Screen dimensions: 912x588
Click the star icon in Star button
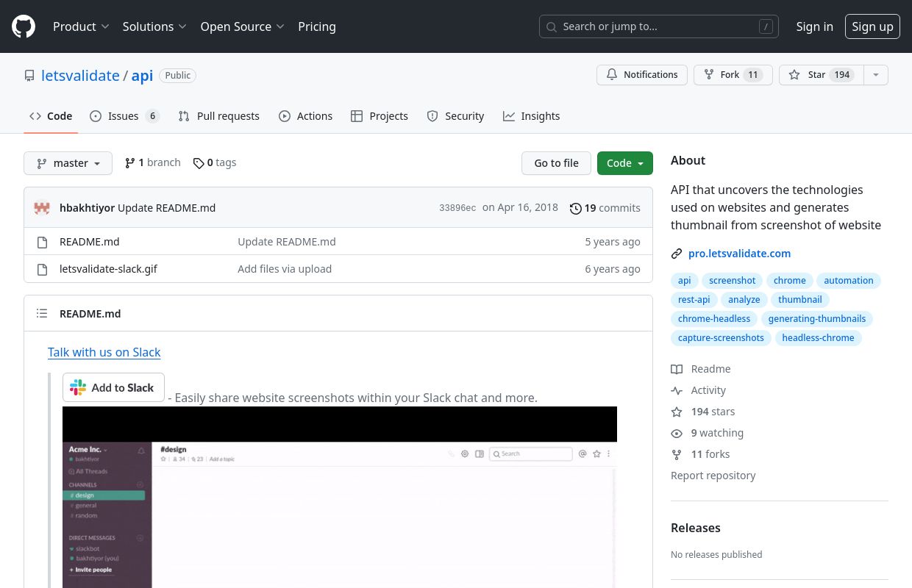click(x=794, y=75)
